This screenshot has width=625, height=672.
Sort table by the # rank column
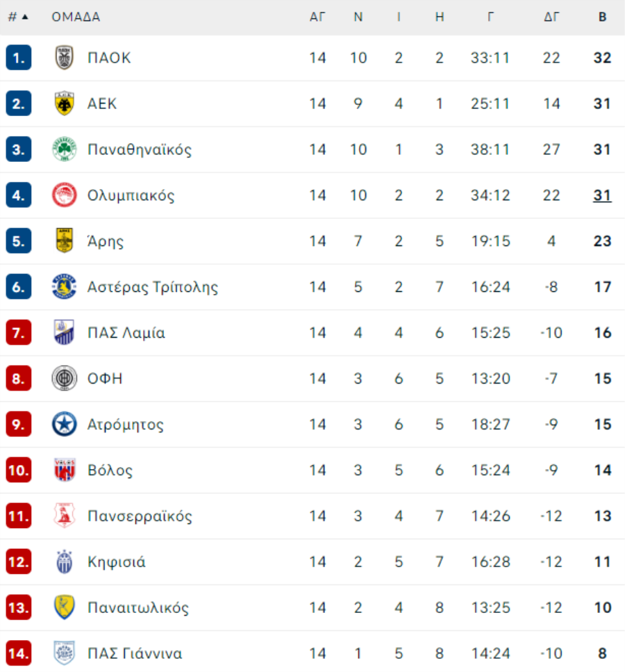tap(18, 17)
